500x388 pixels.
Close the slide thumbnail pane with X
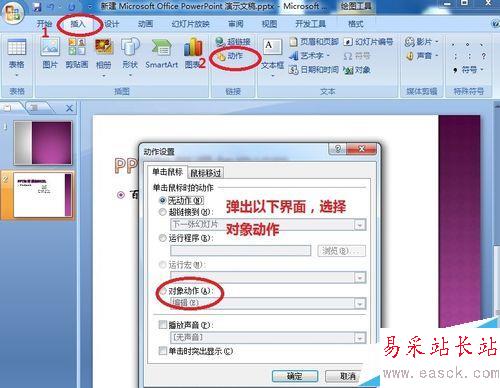[69, 108]
